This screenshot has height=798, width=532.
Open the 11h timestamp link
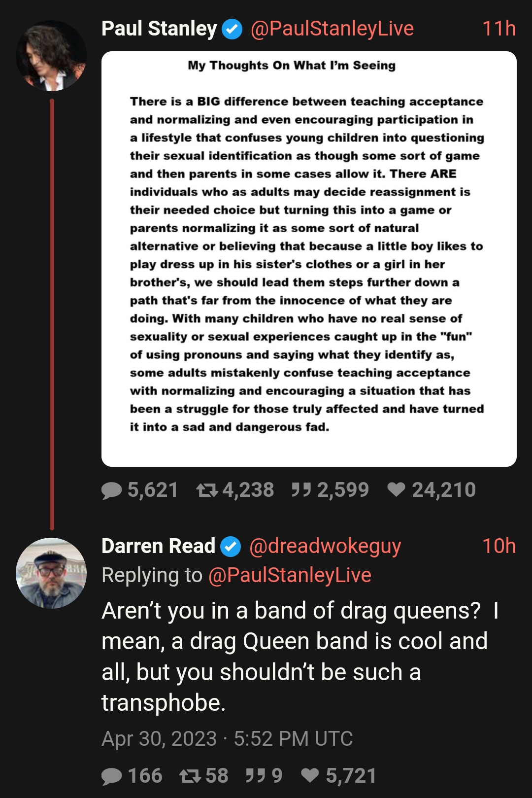499,29
